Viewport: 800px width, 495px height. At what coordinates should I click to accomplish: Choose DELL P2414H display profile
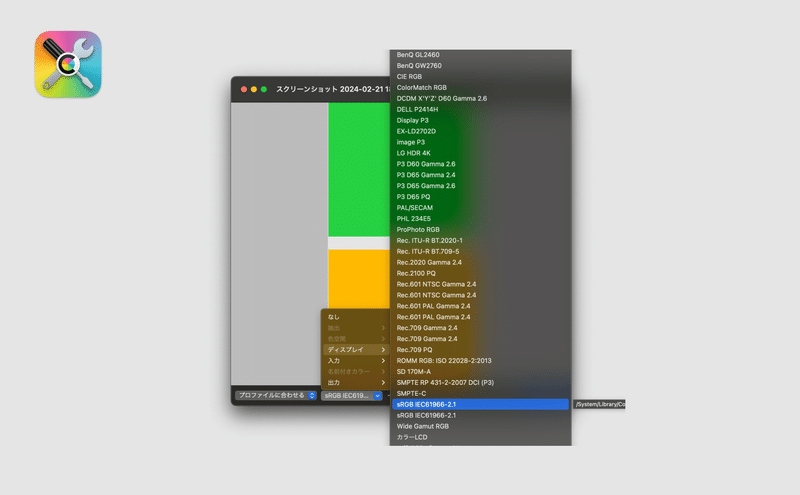[481, 109]
